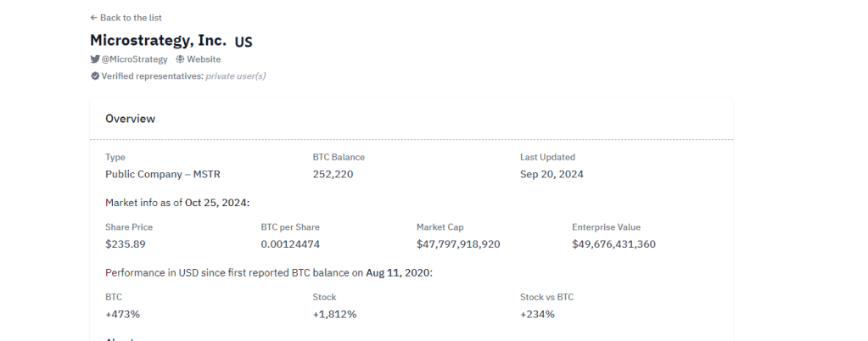Click the Stock vs BTC value +234%
Screen dimensions: 868x341
(537, 314)
